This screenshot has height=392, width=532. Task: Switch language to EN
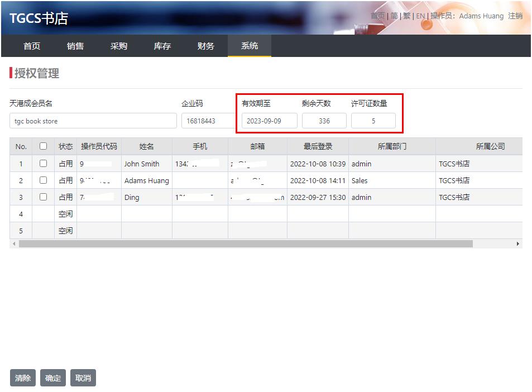pyautogui.click(x=420, y=16)
